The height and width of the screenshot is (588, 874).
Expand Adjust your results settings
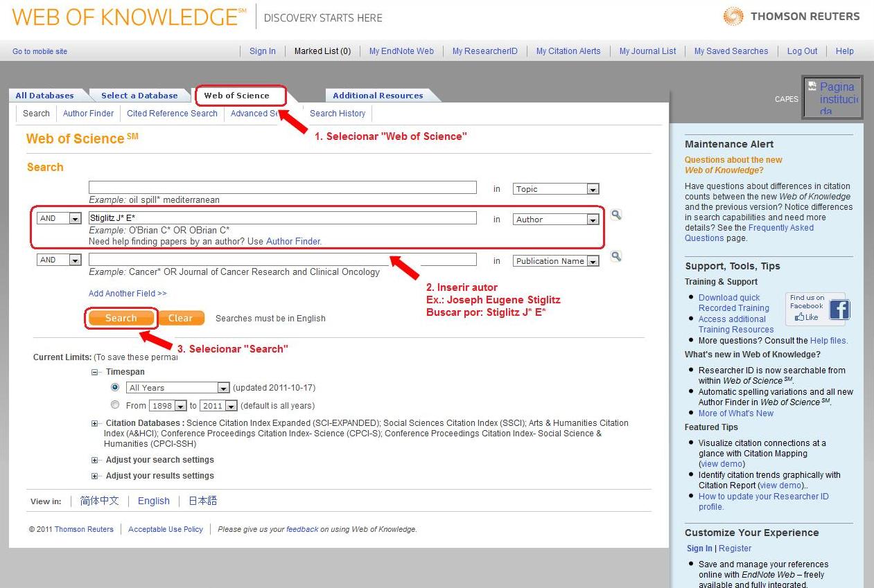(95, 476)
